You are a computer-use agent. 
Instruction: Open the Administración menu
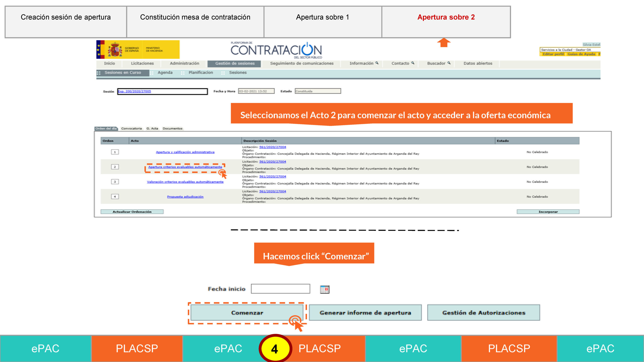[x=184, y=63]
